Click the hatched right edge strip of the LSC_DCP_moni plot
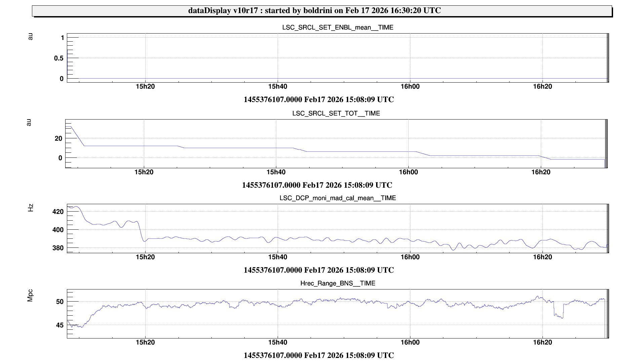The height and width of the screenshot is (363, 644). 607,228
